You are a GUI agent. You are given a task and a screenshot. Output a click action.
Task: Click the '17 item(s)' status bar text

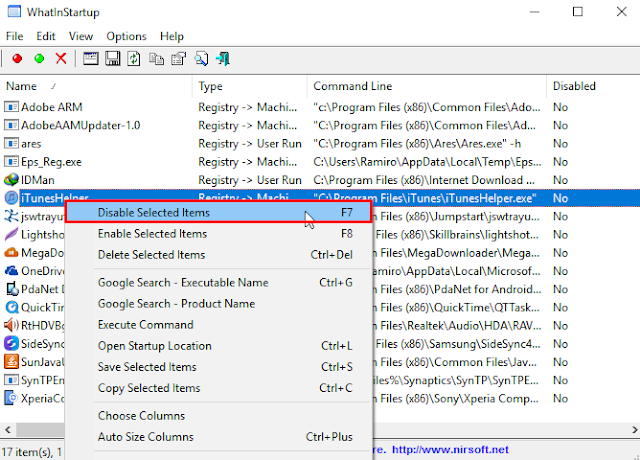coord(27,452)
